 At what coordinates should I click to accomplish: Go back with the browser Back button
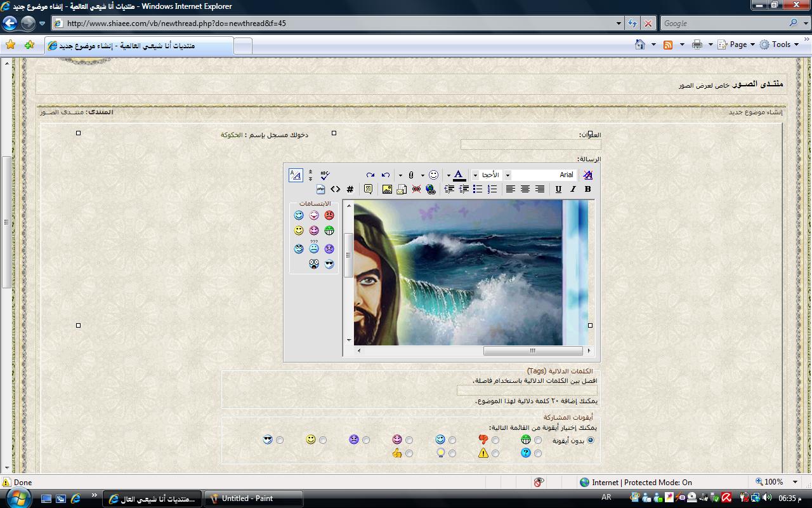pyautogui.click(x=10, y=23)
